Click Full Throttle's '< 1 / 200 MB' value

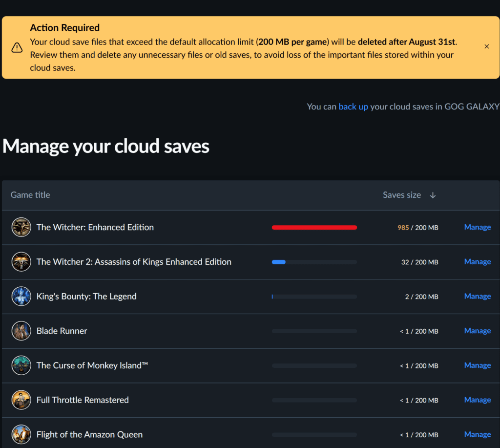tap(419, 400)
